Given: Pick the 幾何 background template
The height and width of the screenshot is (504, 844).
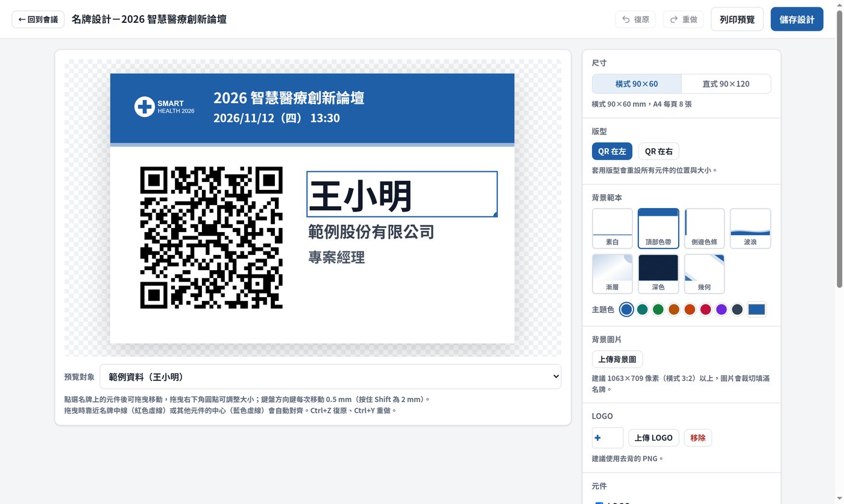Looking at the screenshot, I should [x=704, y=274].
